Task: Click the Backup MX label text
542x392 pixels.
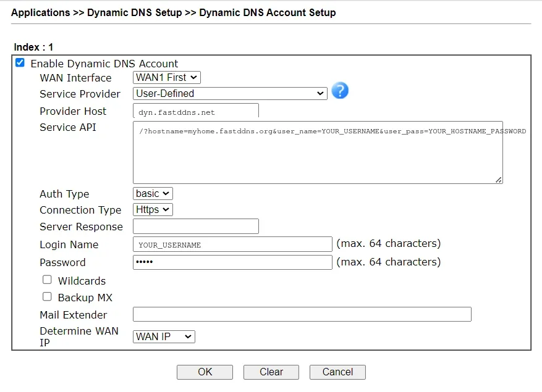Action: click(85, 298)
